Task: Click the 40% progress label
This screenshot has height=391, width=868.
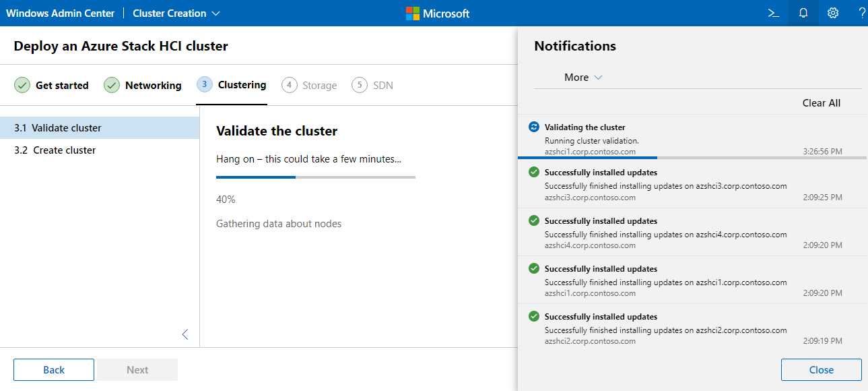Action: 226,200
